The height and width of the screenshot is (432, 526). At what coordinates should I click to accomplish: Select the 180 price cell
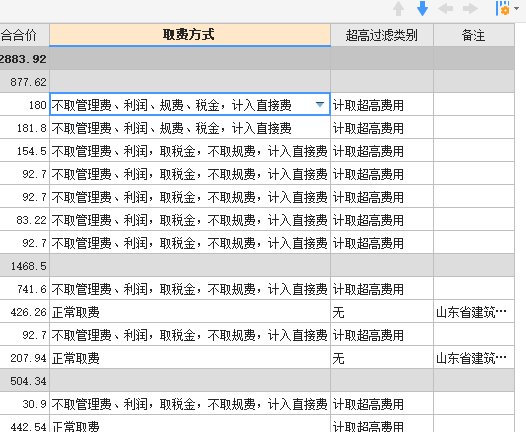pos(24,105)
